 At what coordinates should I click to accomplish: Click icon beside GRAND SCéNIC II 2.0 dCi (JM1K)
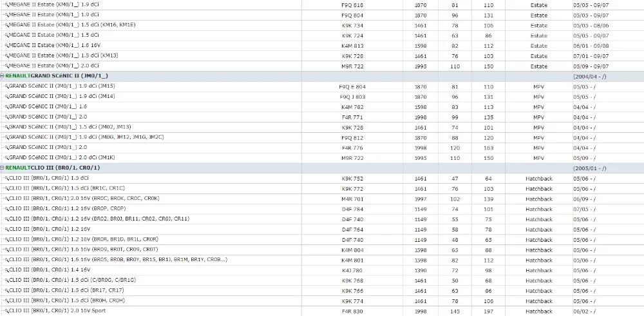click(6, 158)
